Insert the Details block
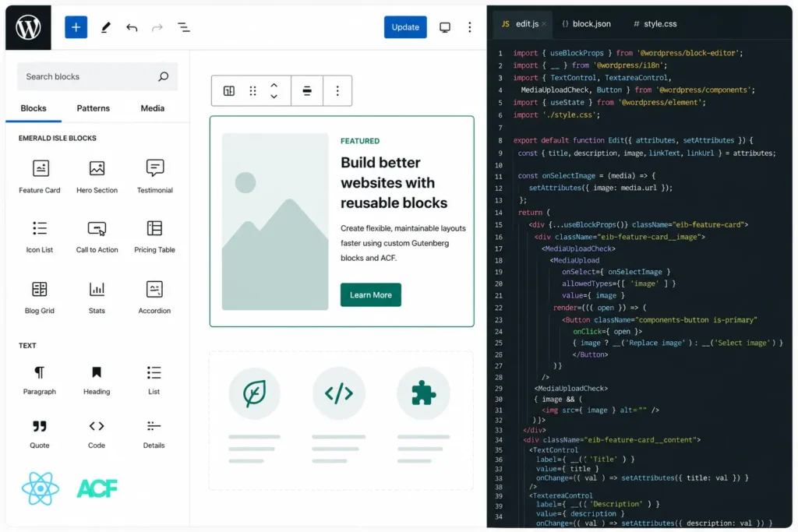This screenshot has width=798, height=532. coord(154,434)
